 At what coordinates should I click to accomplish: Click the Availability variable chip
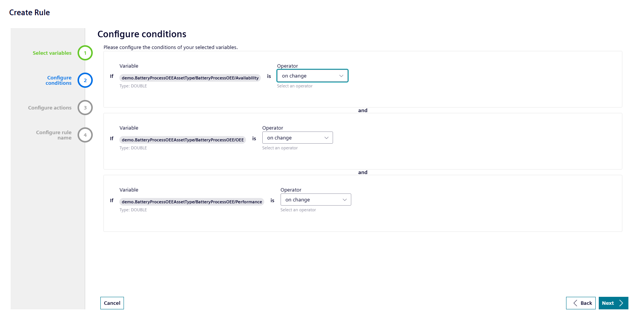pyautogui.click(x=190, y=78)
